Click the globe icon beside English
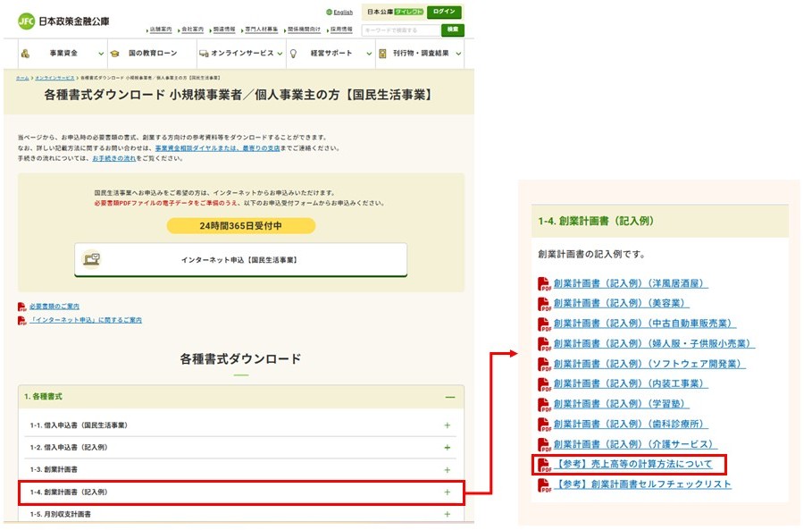Screen dimensions: 812x530 [330, 13]
